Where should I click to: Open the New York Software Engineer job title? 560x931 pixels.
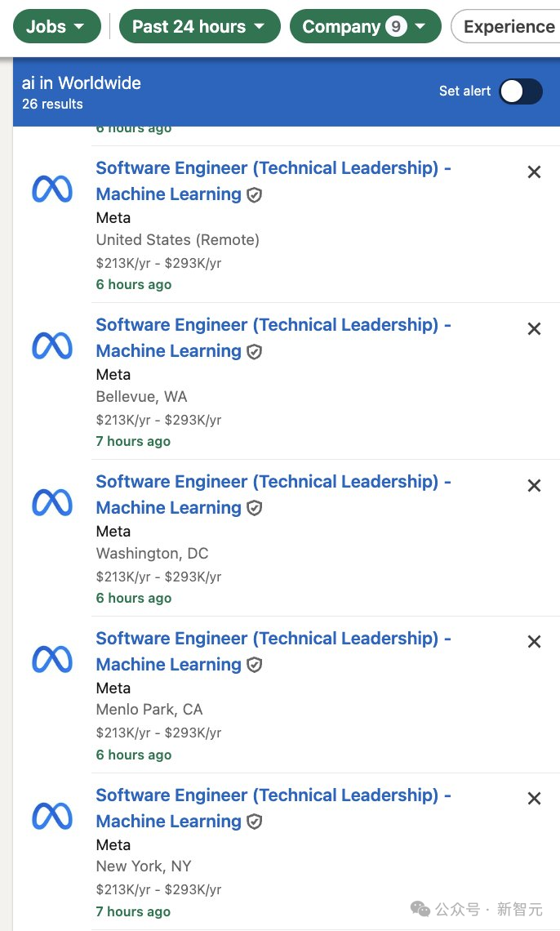tap(273, 808)
